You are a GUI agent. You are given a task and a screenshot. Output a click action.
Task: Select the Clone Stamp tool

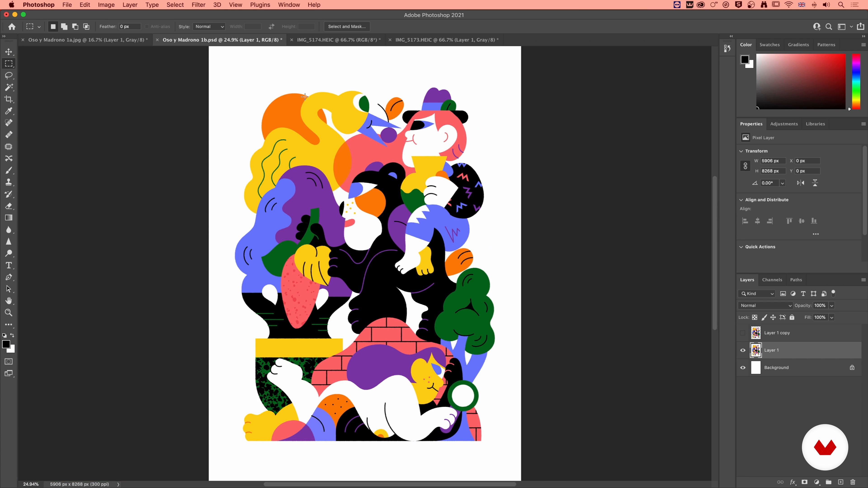9,182
